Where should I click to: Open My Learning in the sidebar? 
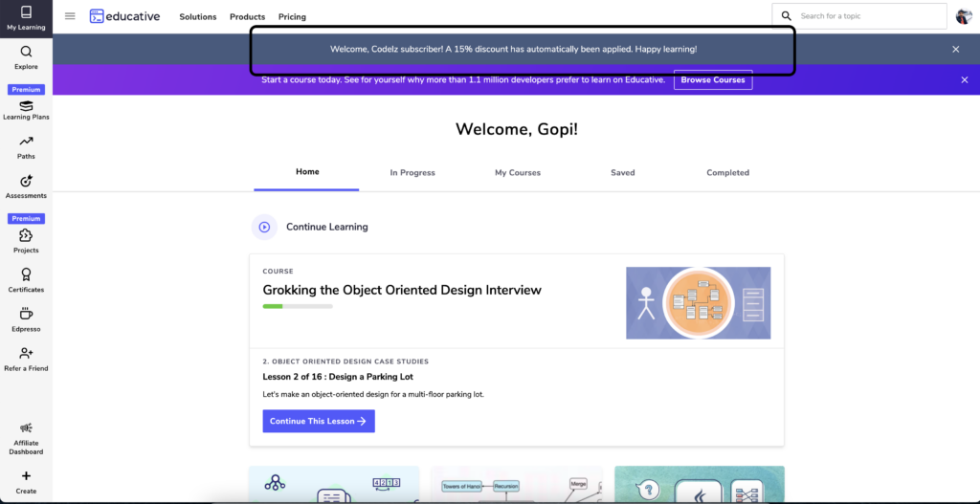[x=26, y=17]
